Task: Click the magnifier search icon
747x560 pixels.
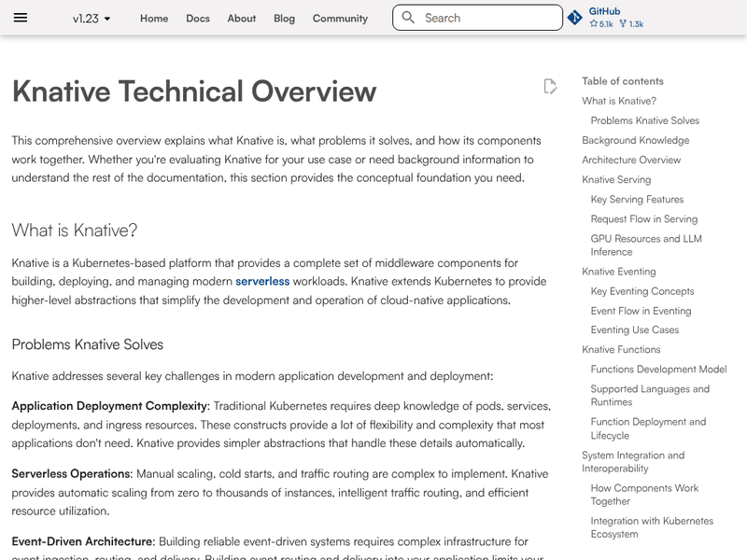Action: (x=408, y=18)
